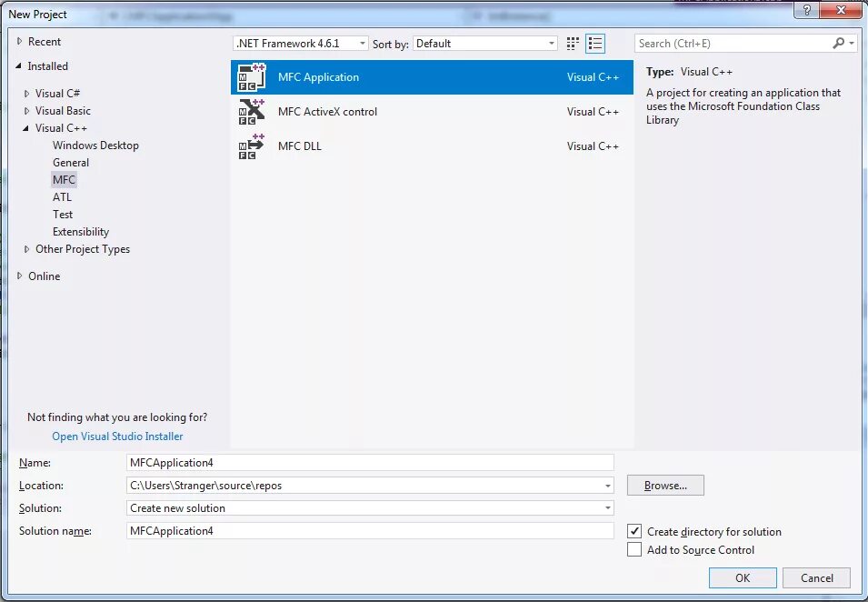The width and height of the screenshot is (868, 602).
Task: Select the MFC ActiveX control icon
Action: (x=252, y=112)
